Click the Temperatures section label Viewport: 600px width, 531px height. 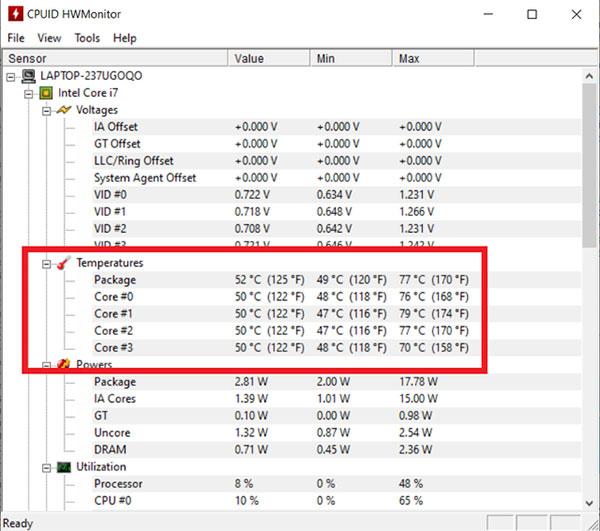110,263
